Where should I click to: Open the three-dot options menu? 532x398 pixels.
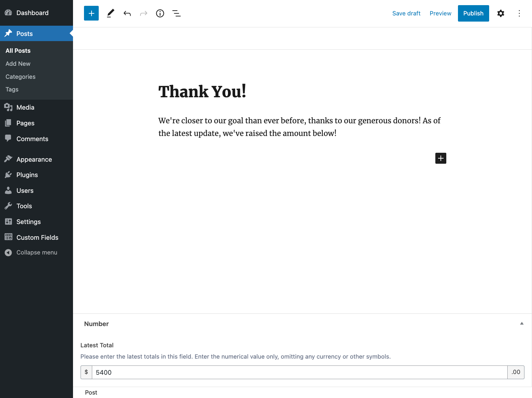[519, 13]
